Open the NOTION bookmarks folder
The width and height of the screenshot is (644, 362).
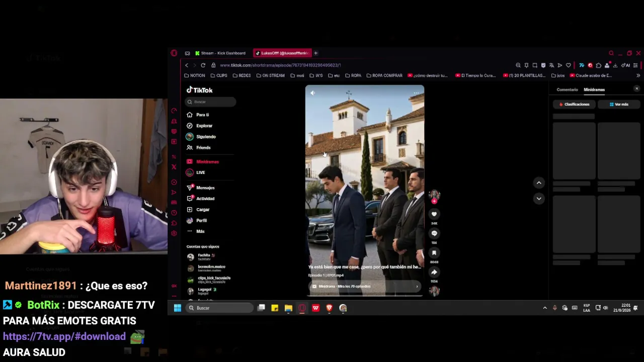[x=195, y=76]
